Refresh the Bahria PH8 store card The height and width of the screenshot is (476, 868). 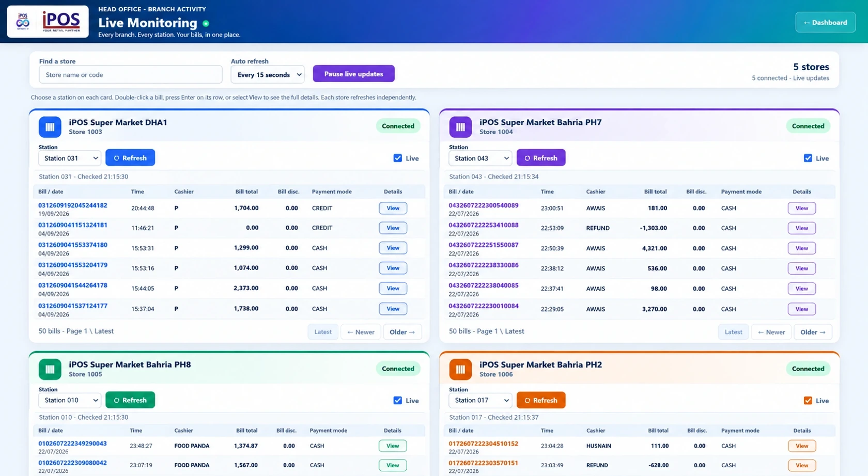tap(130, 400)
